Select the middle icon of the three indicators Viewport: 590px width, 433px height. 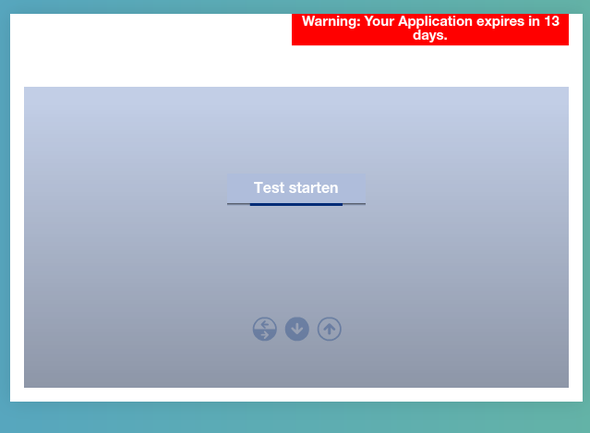tap(297, 329)
